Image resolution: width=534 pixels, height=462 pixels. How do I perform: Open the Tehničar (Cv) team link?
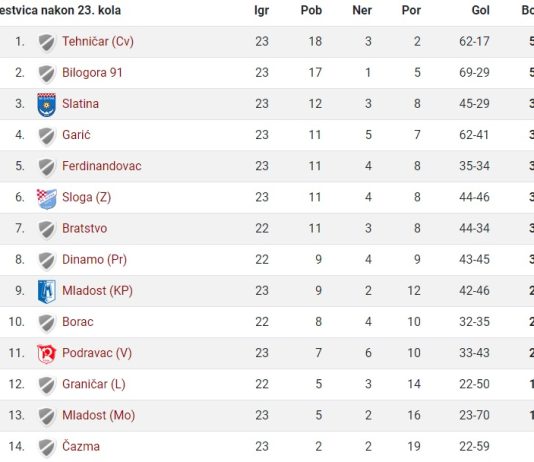(x=98, y=42)
